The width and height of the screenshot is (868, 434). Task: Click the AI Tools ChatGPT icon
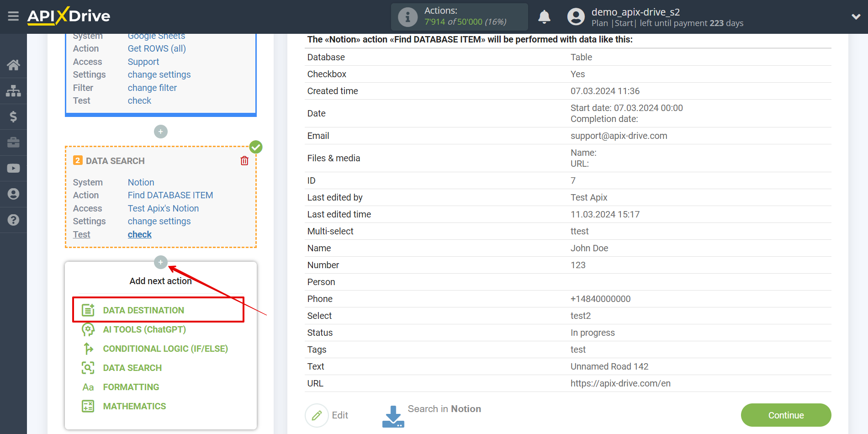pyautogui.click(x=88, y=329)
